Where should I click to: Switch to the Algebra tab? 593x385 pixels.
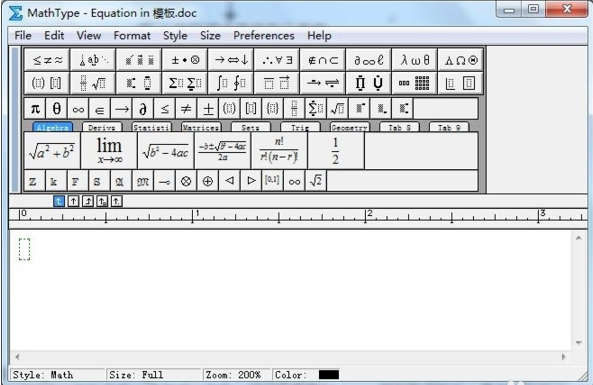(52, 127)
